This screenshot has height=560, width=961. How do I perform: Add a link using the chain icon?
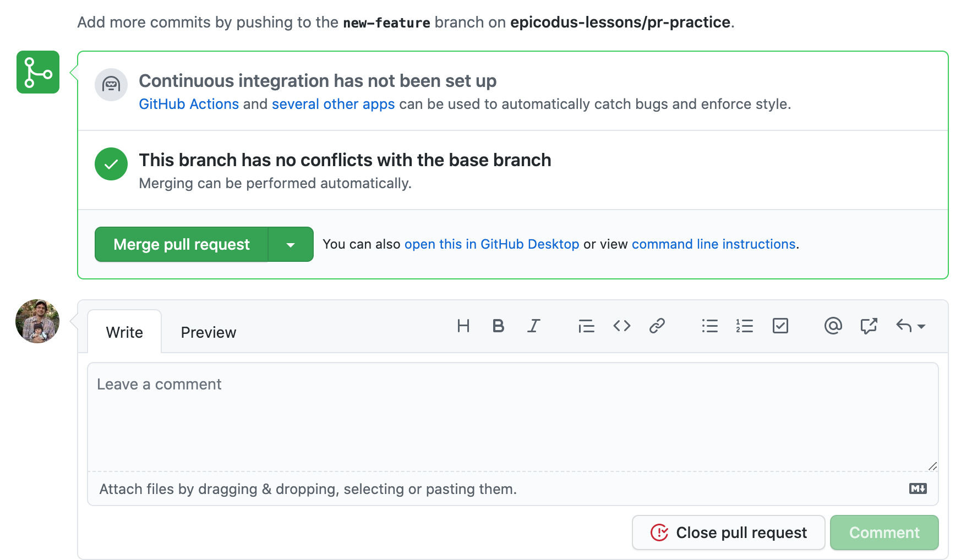657,326
